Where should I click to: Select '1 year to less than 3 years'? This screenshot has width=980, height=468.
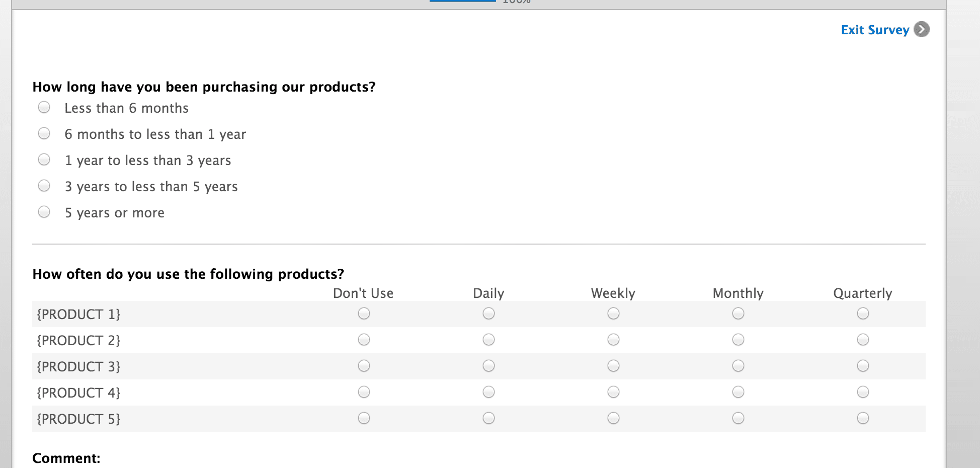point(44,160)
